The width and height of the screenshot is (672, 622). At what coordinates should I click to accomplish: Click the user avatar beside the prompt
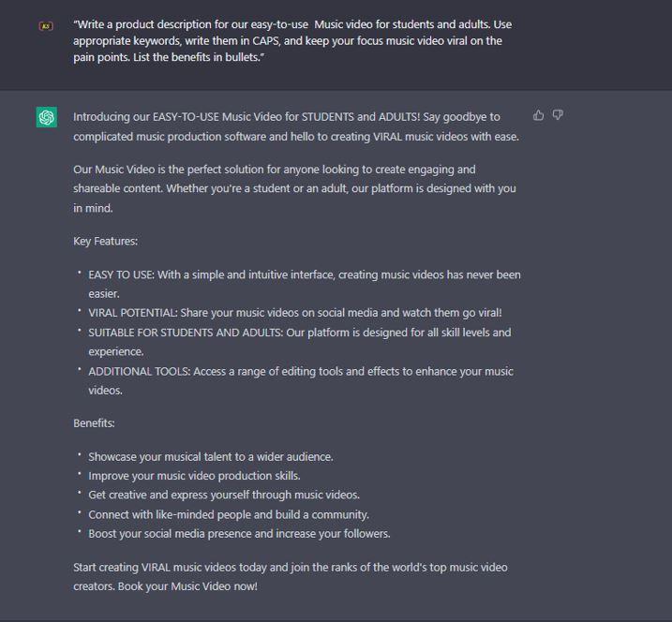[x=46, y=26]
